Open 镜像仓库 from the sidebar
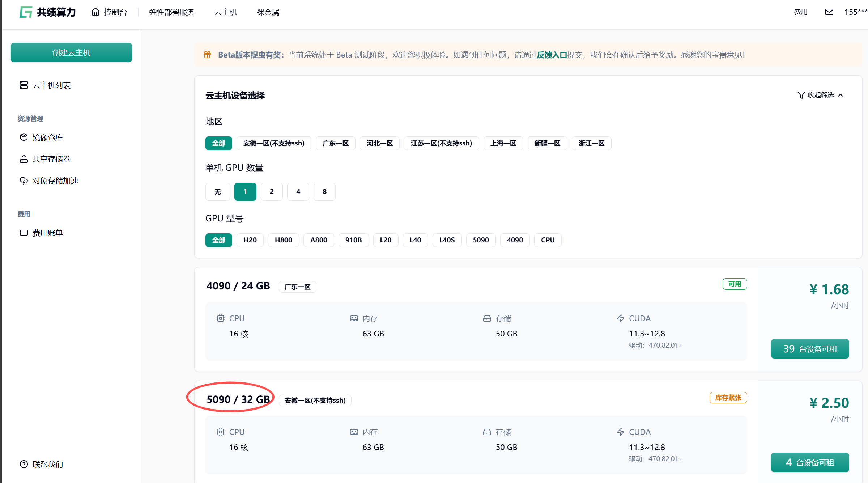 click(47, 137)
